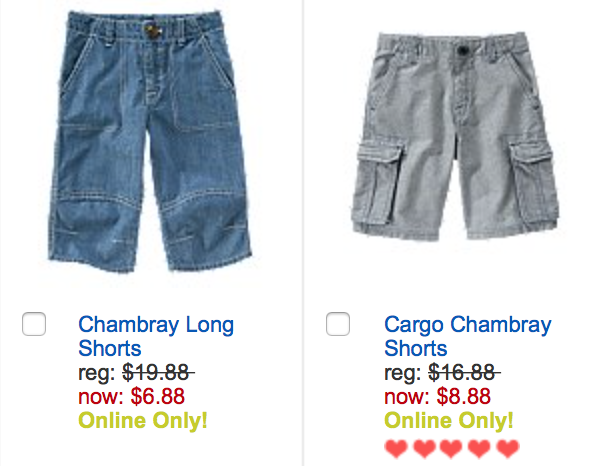Click the crossed-out $16.88 regular price
This screenshot has width=600, height=466.
464,373
